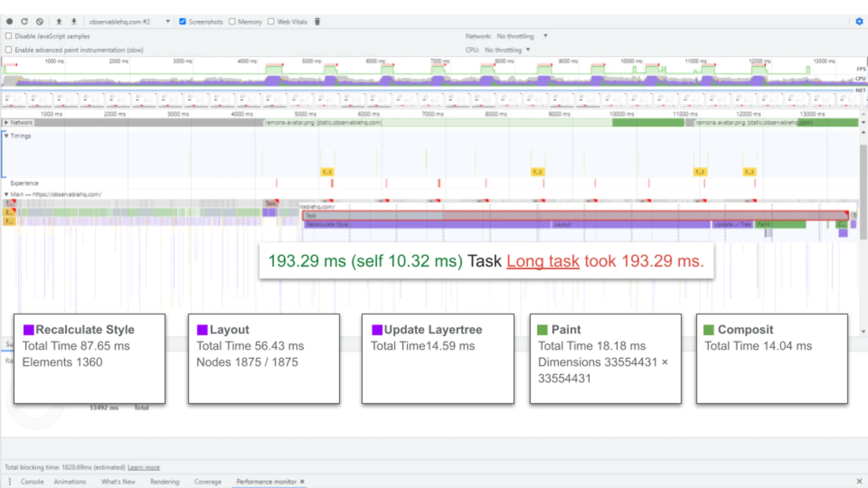Enable the Memory checkbox
This screenshot has width=868, height=488.
[x=232, y=21]
